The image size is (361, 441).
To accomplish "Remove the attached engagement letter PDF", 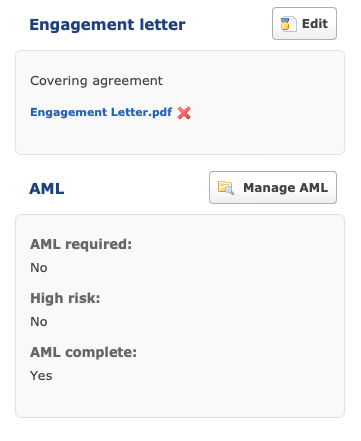I will (x=184, y=113).
